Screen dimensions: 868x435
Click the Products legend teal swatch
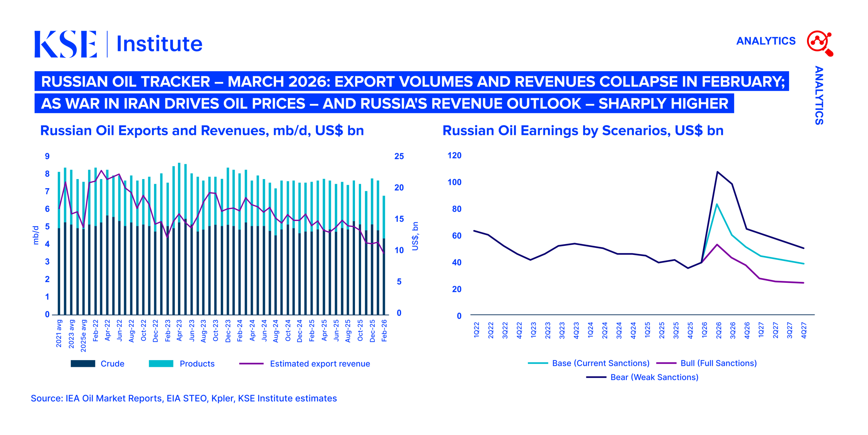pyautogui.click(x=161, y=363)
